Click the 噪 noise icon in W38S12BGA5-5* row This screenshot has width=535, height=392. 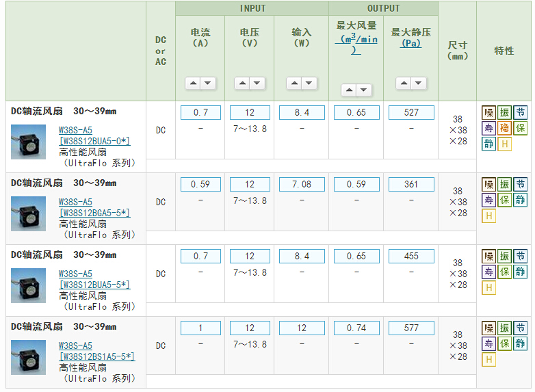tap(488, 185)
